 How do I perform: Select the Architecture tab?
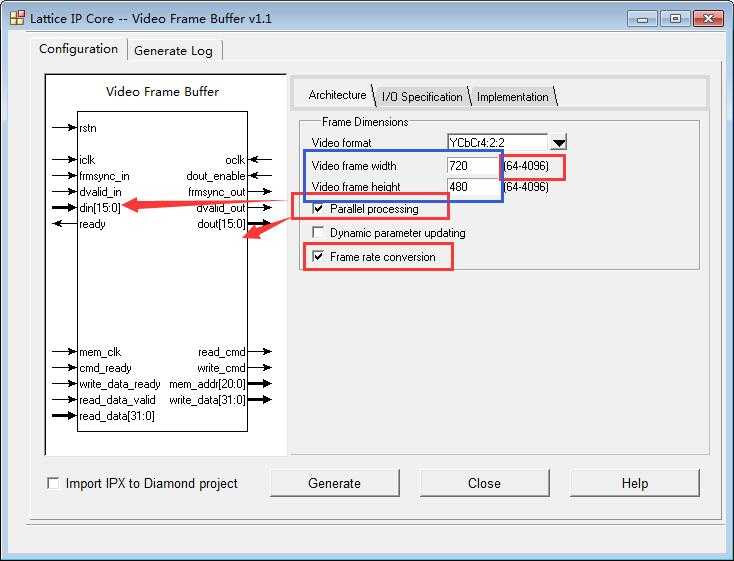pos(337,95)
